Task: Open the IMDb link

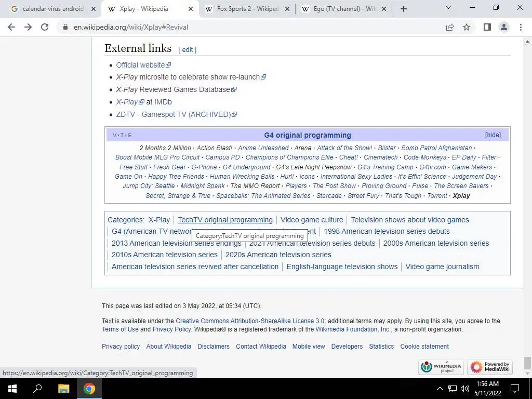Action: (x=163, y=102)
